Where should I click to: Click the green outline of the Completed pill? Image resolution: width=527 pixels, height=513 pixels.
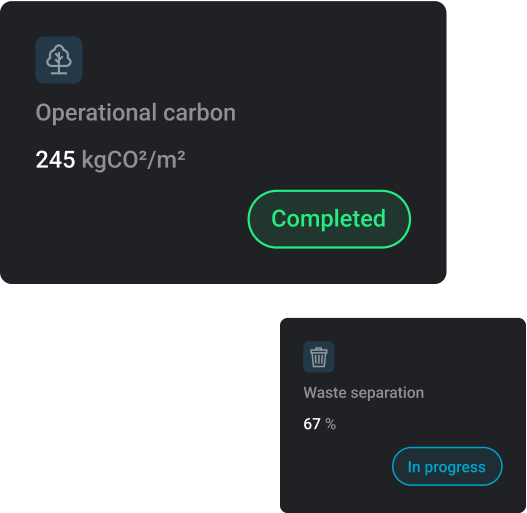(329, 191)
